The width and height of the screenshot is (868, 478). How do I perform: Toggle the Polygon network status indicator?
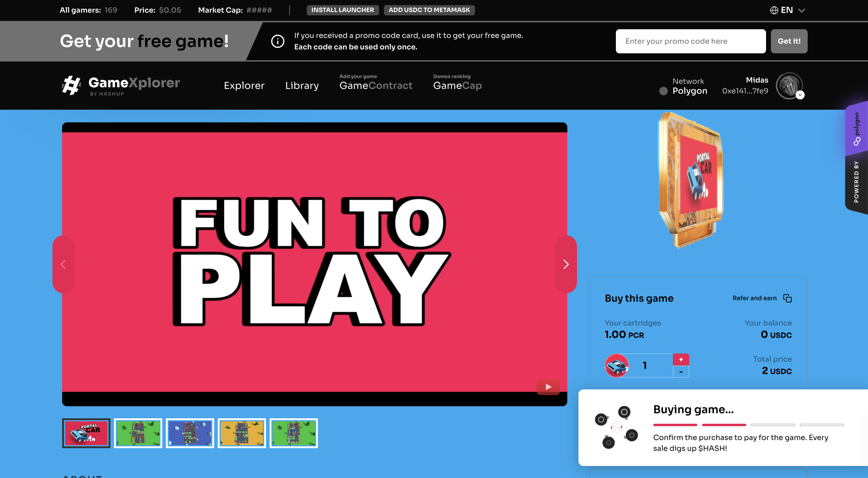(663, 91)
